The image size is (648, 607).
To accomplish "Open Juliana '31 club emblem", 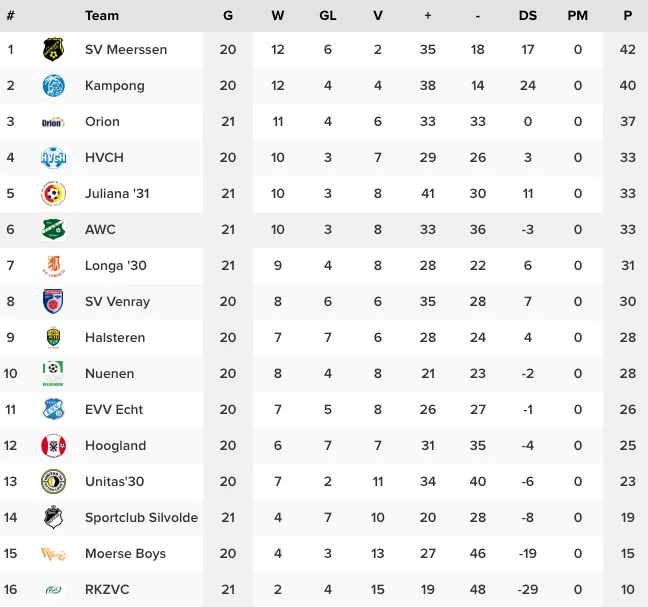I will [53, 194].
